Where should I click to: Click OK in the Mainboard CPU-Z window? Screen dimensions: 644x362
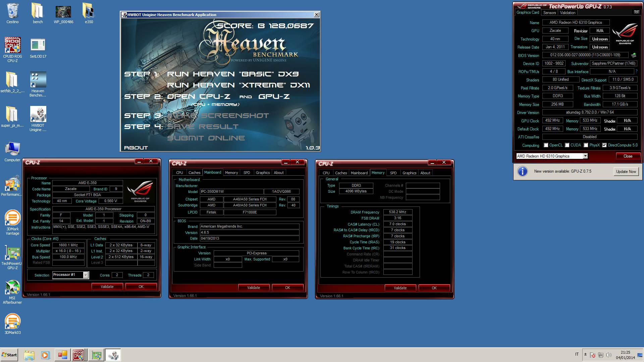(x=287, y=288)
